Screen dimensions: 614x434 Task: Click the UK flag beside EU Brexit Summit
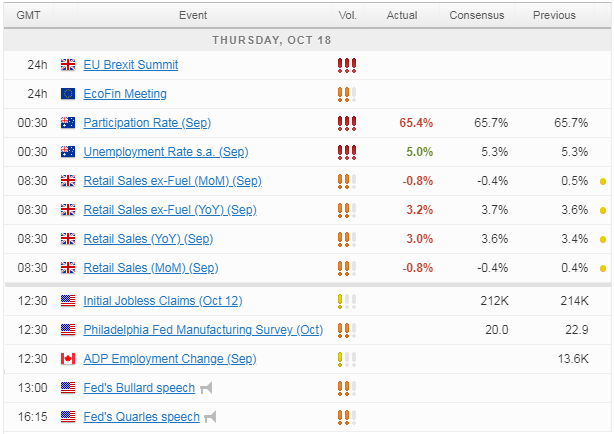point(68,65)
